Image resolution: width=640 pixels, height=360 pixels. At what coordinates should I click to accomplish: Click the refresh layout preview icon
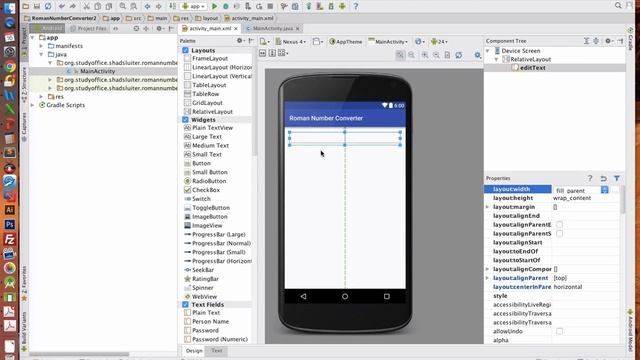(459, 55)
